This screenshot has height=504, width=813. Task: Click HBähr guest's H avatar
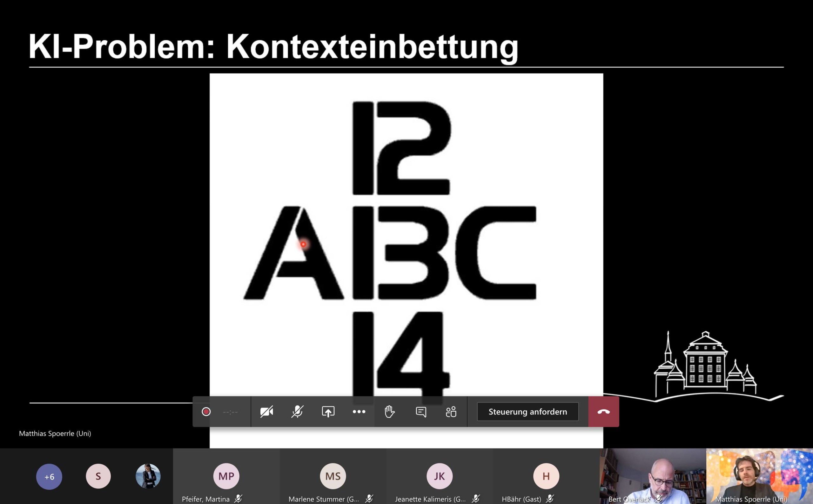(546, 476)
